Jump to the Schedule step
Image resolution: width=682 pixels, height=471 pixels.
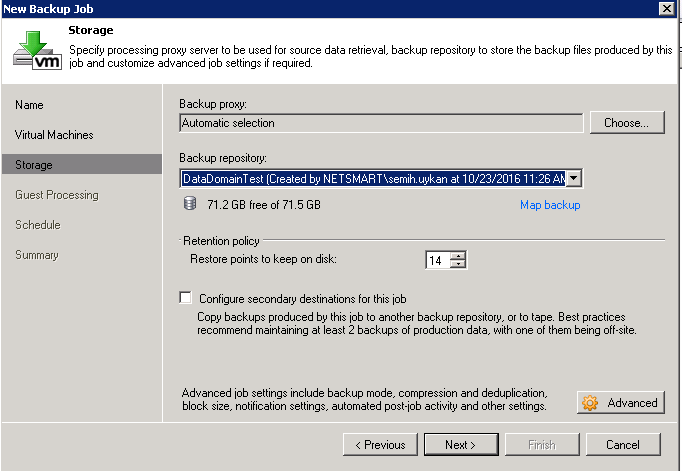coord(38,225)
